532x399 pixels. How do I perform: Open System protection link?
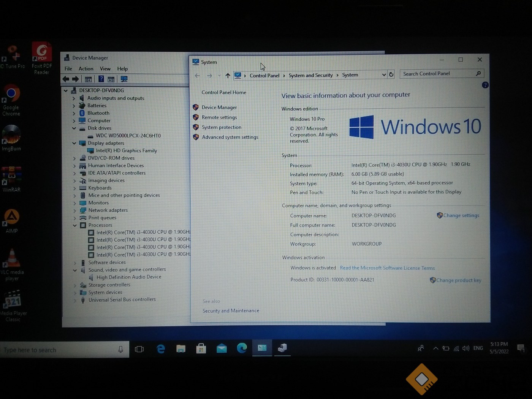click(x=222, y=127)
